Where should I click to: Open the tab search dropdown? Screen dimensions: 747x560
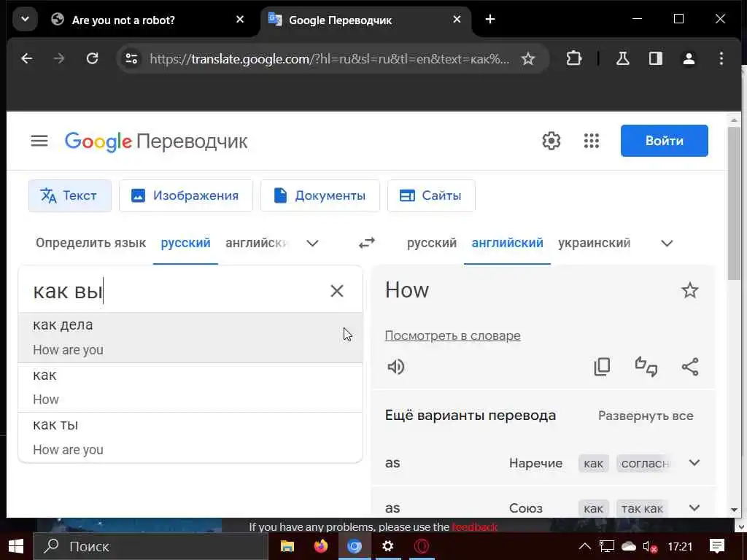point(26,20)
